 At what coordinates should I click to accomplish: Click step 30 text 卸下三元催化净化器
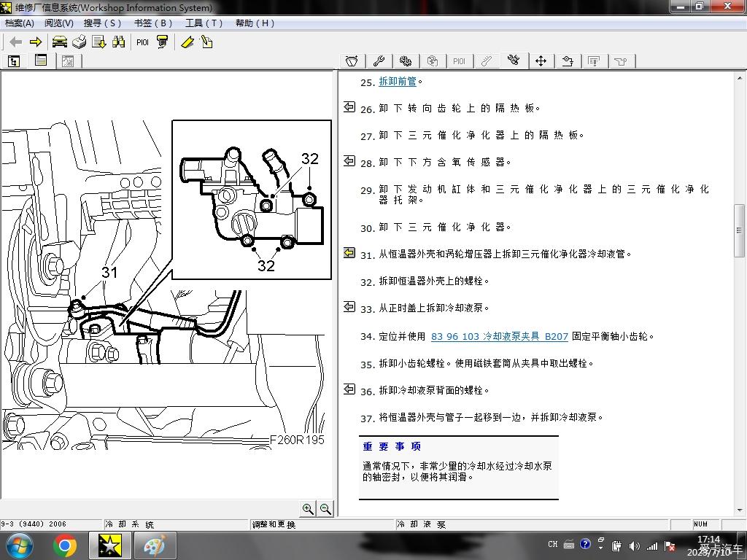click(445, 227)
